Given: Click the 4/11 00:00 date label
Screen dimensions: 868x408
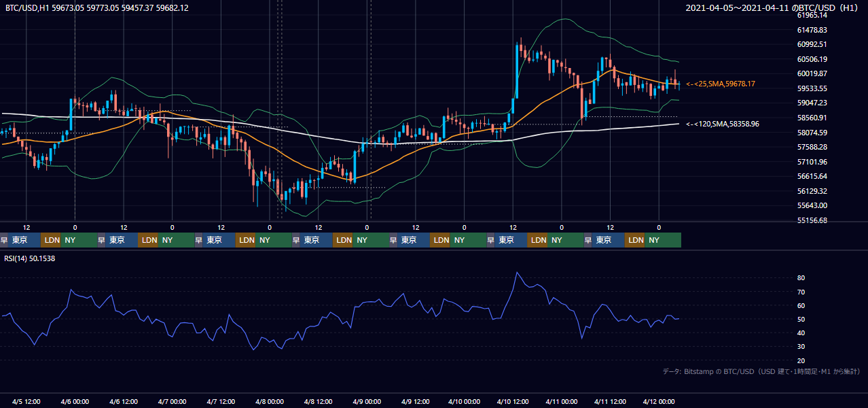Looking at the screenshot, I should click(562, 401).
